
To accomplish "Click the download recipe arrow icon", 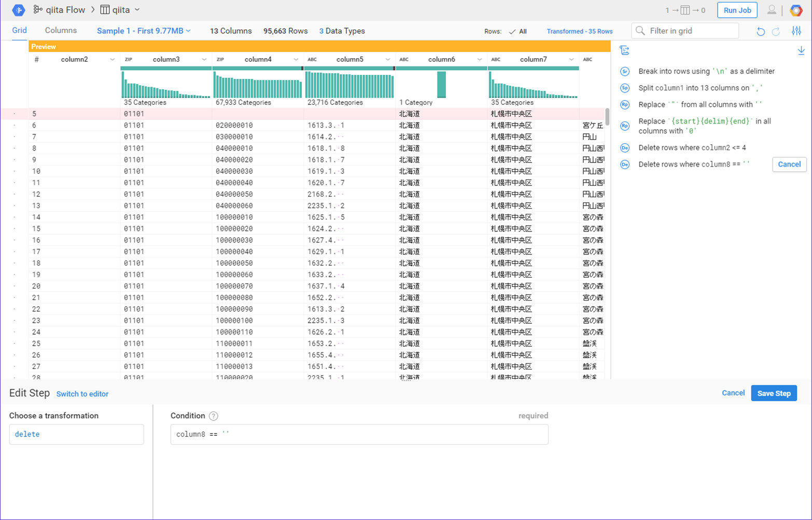I will coord(801,50).
